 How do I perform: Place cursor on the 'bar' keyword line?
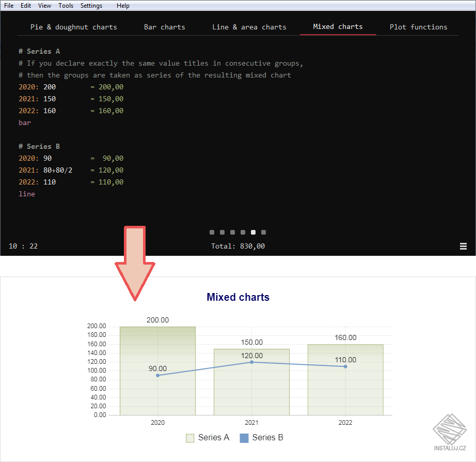click(25, 123)
